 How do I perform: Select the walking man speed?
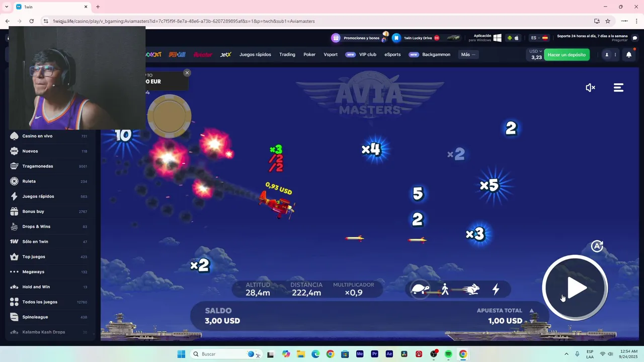[x=445, y=289]
